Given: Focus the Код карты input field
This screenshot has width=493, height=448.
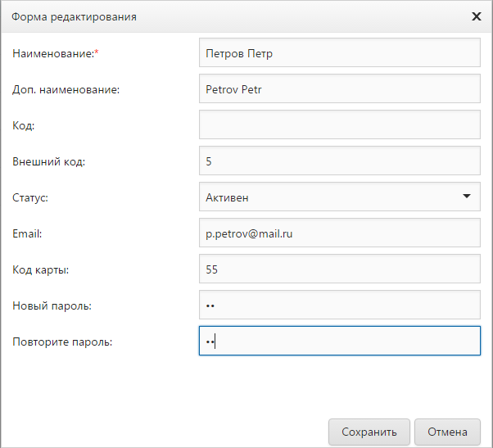Looking at the screenshot, I should pos(339,269).
